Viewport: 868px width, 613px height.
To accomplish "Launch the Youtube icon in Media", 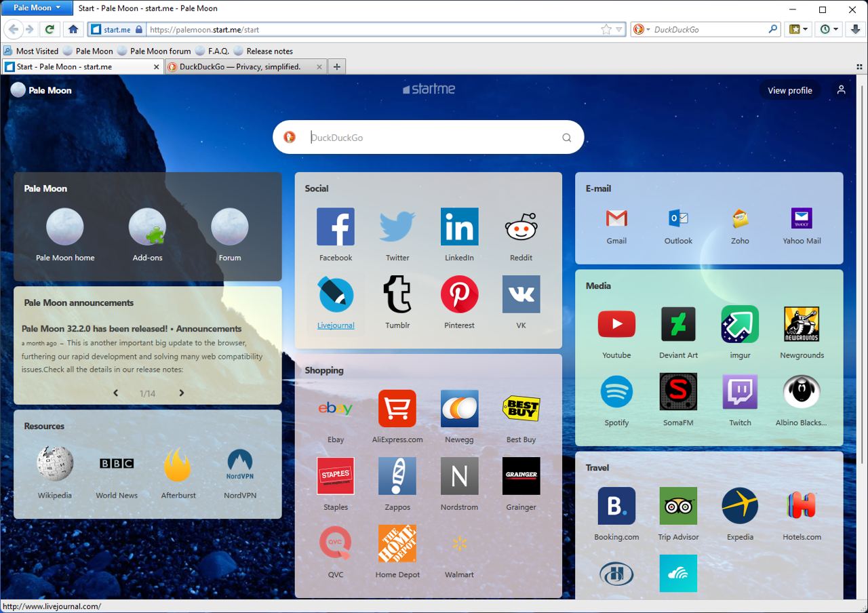I will [x=616, y=324].
